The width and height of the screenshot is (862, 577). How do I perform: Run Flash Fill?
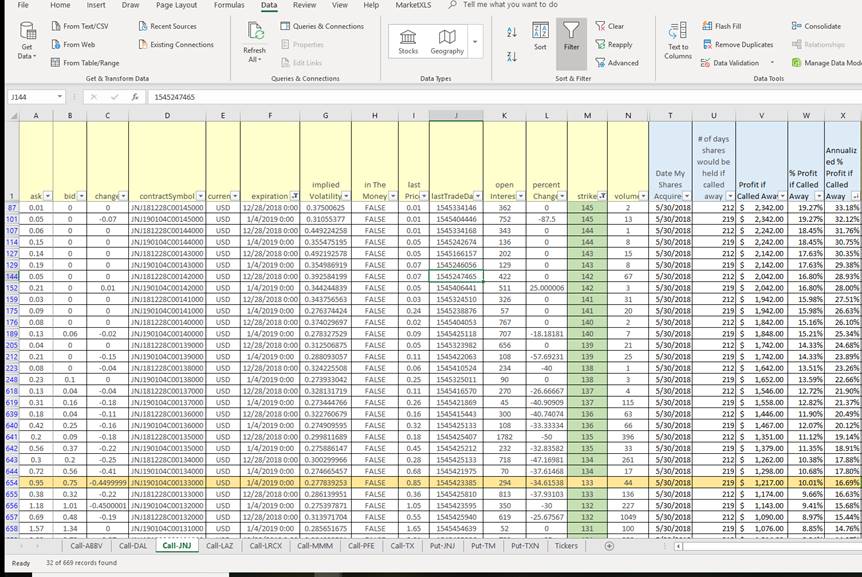tap(722, 26)
